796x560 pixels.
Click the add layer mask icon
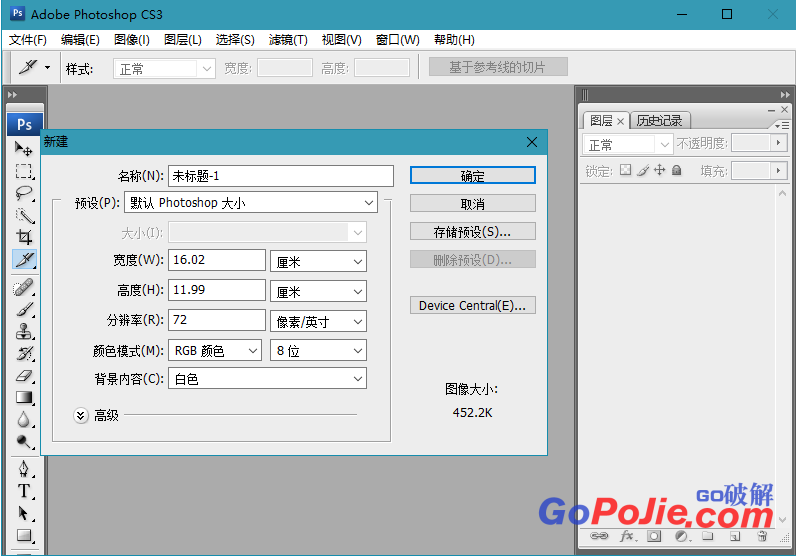(x=654, y=536)
